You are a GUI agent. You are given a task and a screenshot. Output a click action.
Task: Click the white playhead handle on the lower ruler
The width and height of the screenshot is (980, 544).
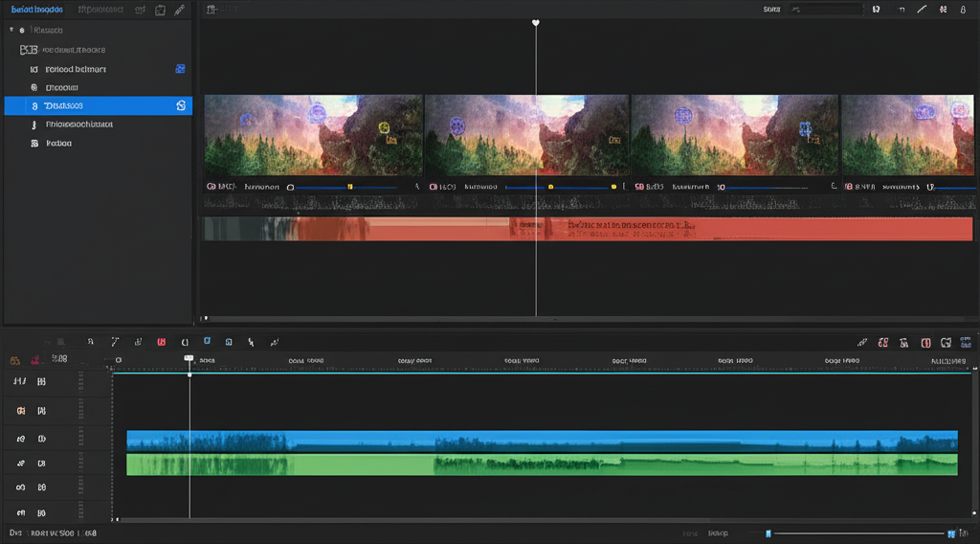[x=189, y=359]
